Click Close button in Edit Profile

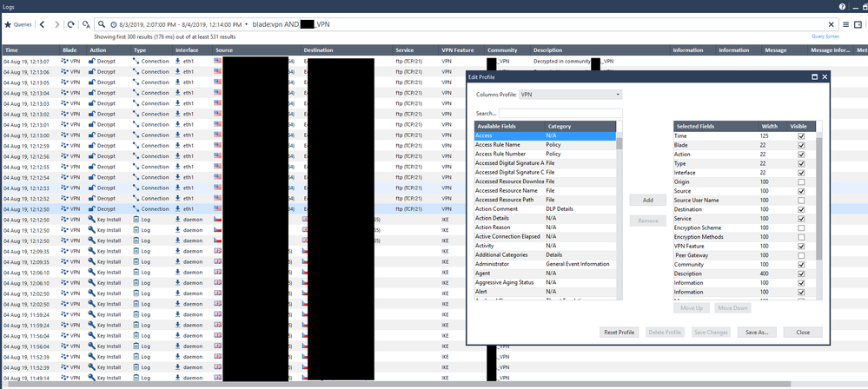coord(803,333)
